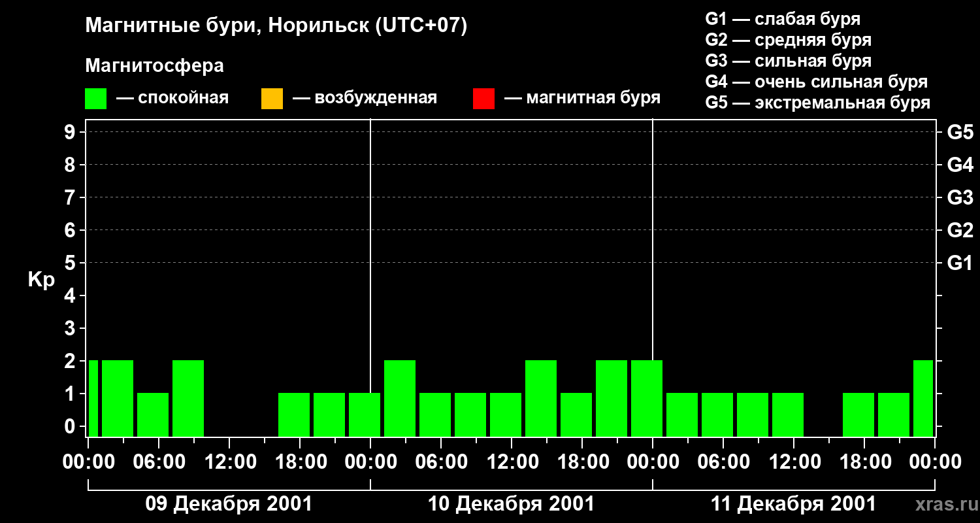
Task: Click the 'G4' label on the right axis
Action: tap(960, 165)
